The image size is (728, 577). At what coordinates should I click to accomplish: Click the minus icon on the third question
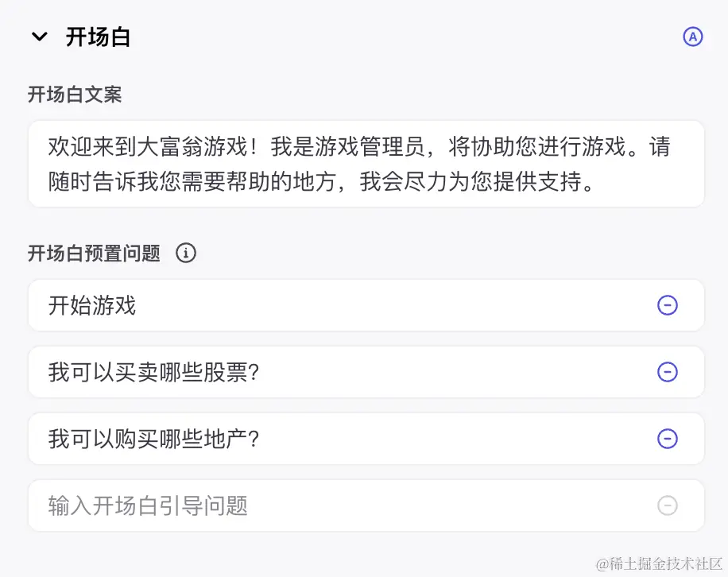tap(668, 439)
